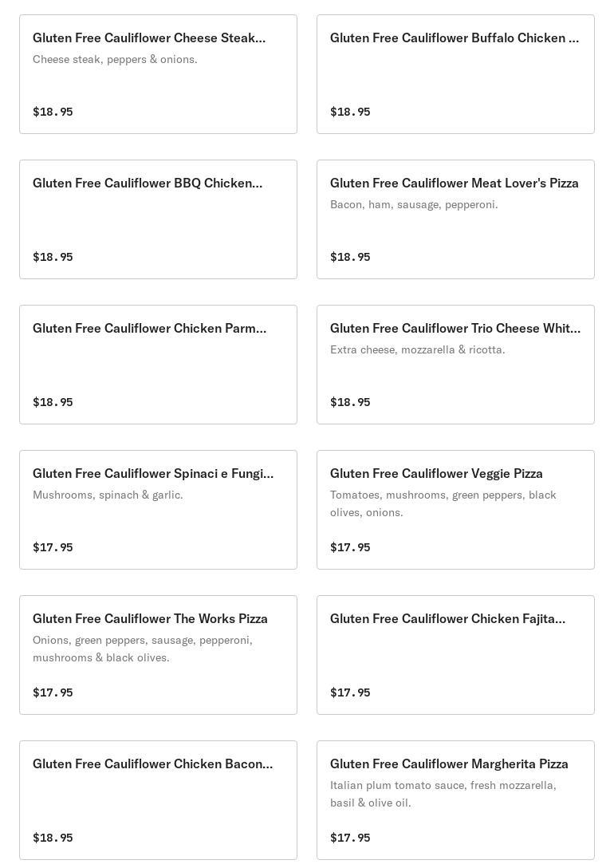Open the Cauliflower The Works Pizza title
The width and height of the screenshot is (614, 868).
pyautogui.click(x=150, y=619)
